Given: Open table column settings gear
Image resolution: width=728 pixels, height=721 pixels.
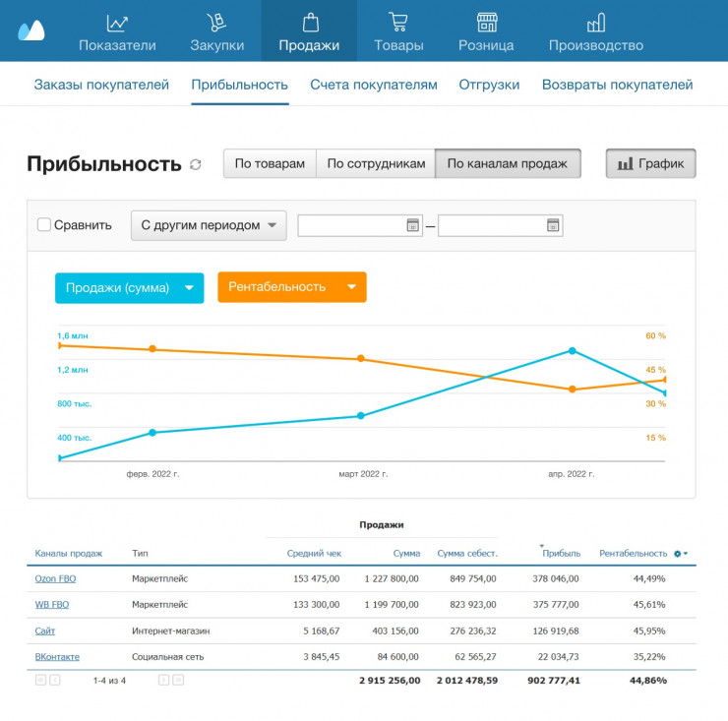Looking at the screenshot, I should tap(678, 554).
